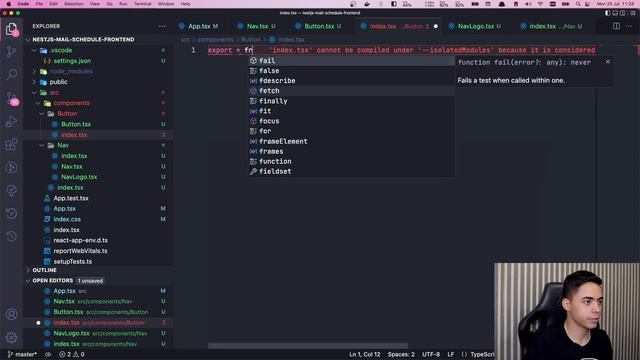Select 'fail' suggestion in autocomplete list

click(351, 60)
